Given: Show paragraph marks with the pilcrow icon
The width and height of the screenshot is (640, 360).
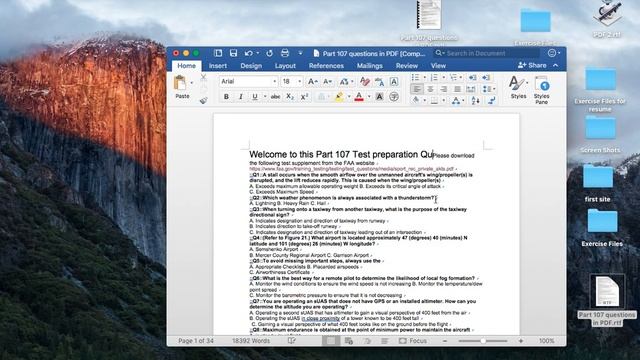Looking at the screenshot, I should (x=491, y=100).
